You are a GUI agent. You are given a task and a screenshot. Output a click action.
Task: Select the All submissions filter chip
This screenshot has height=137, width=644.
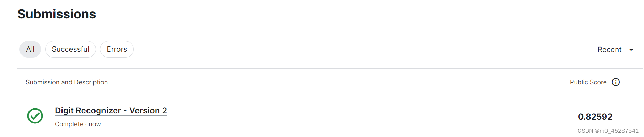[x=30, y=49]
